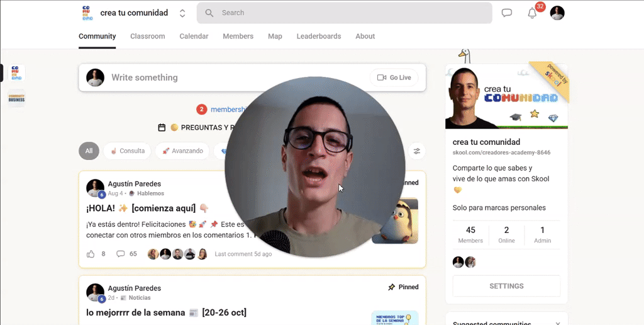The width and height of the screenshot is (644, 325).
Task: Switch to the About tab
Action: [x=365, y=36]
